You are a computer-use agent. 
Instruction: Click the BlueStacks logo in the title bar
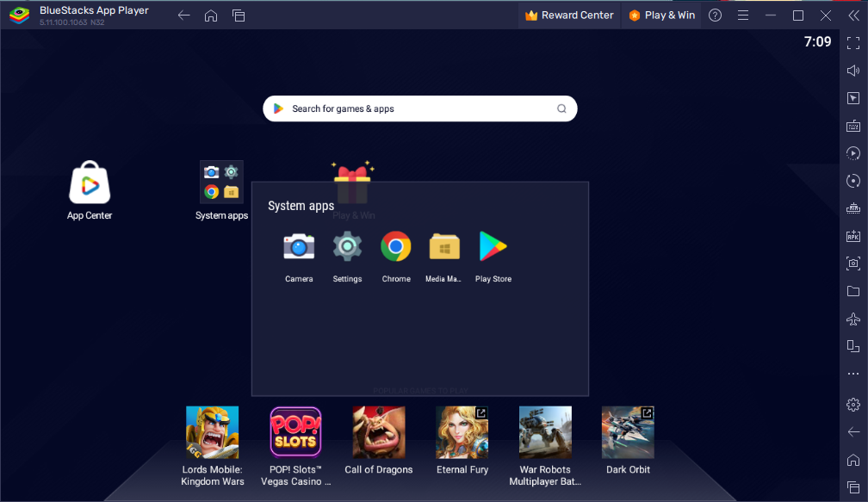pyautogui.click(x=19, y=15)
